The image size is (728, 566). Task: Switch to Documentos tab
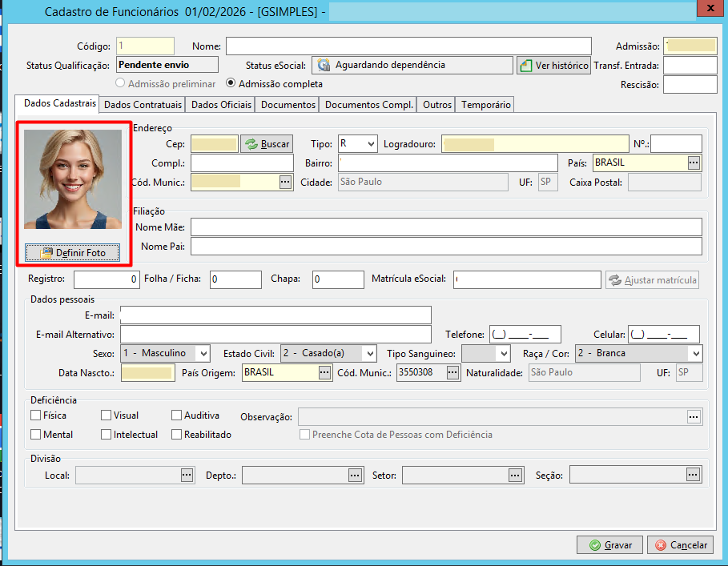pos(288,105)
